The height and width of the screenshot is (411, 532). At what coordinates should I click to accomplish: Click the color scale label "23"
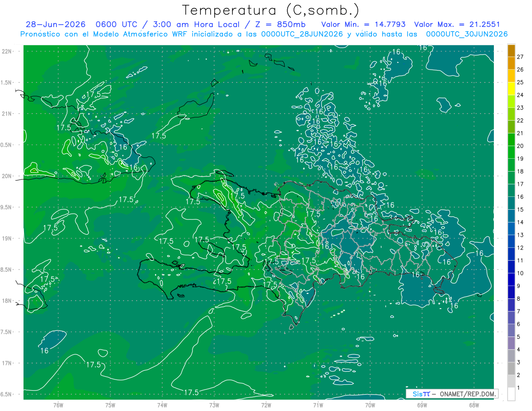coord(520,108)
